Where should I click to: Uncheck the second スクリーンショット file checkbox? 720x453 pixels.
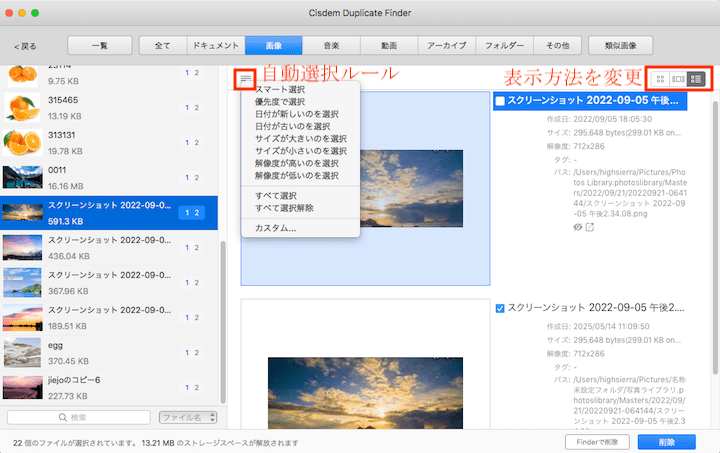point(500,308)
